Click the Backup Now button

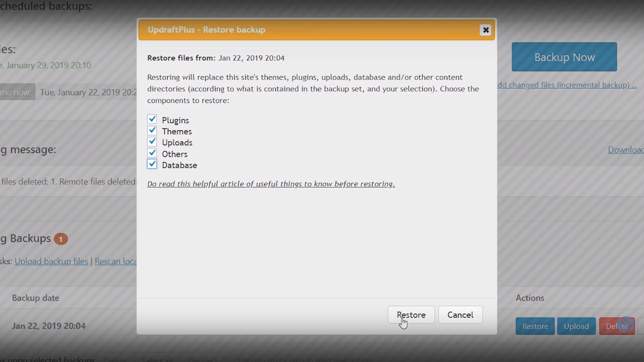pyautogui.click(x=564, y=57)
